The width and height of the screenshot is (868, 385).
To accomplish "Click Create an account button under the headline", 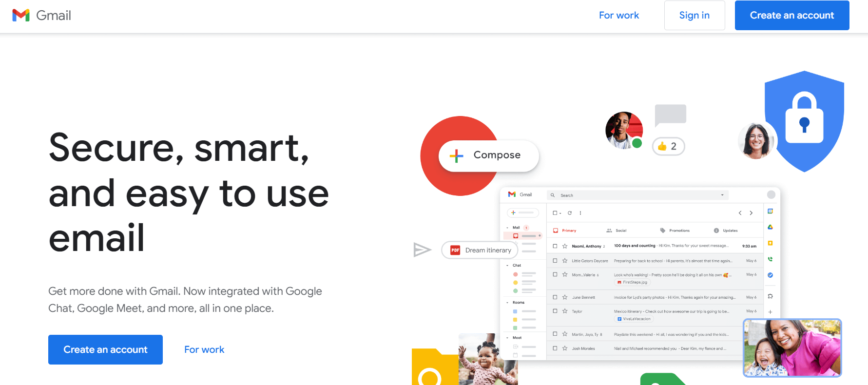I will click(105, 349).
